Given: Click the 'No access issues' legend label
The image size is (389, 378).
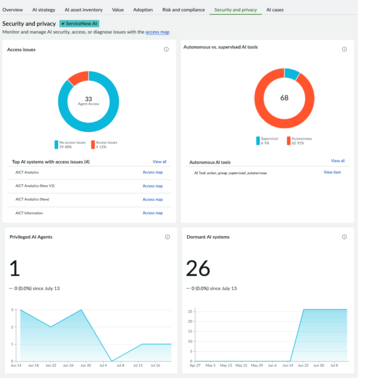Looking at the screenshot, I should pyautogui.click(x=73, y=143).
